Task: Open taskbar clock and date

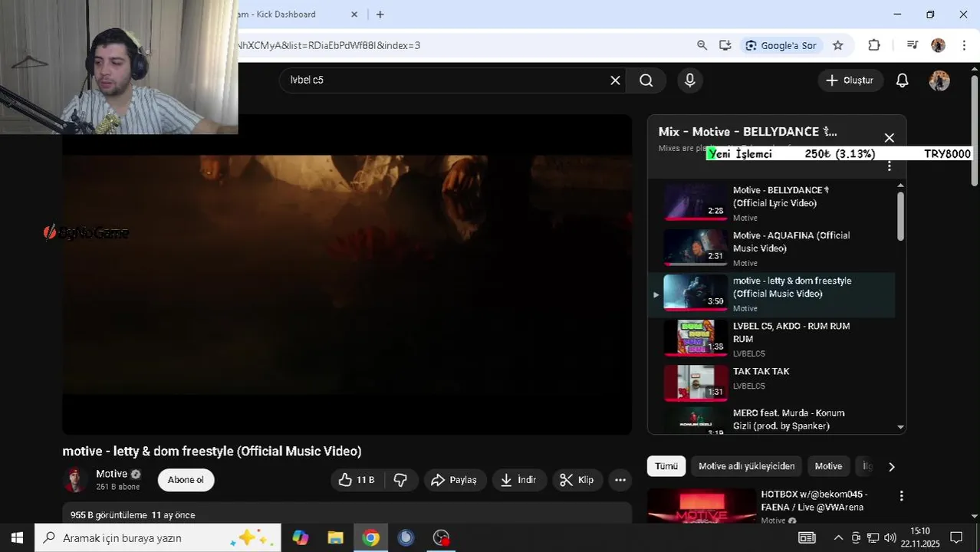Action: point(920,537)
